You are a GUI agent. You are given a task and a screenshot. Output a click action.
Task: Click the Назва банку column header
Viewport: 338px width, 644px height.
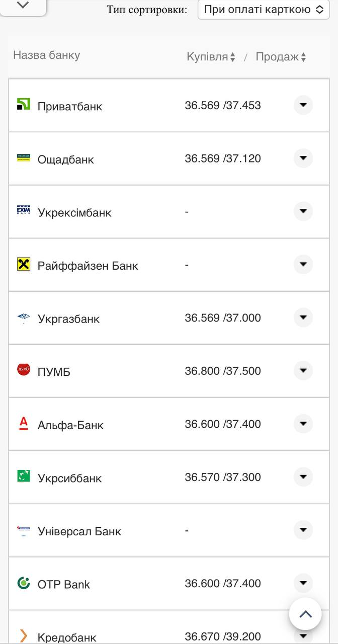click(46, 55)
